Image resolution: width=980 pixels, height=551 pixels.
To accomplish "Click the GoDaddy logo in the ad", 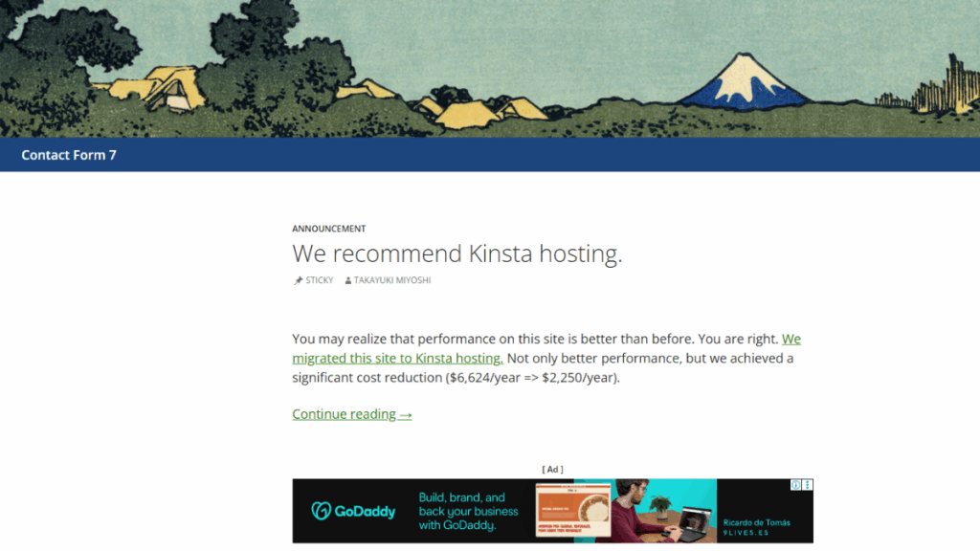I will coord(353,511).
